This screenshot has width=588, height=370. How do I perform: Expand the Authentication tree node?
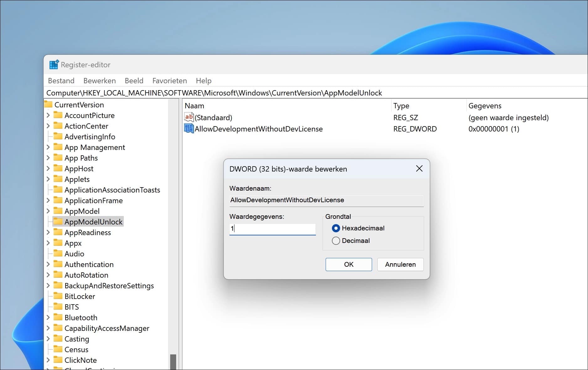pyautogui.click(x=48, y=264)
